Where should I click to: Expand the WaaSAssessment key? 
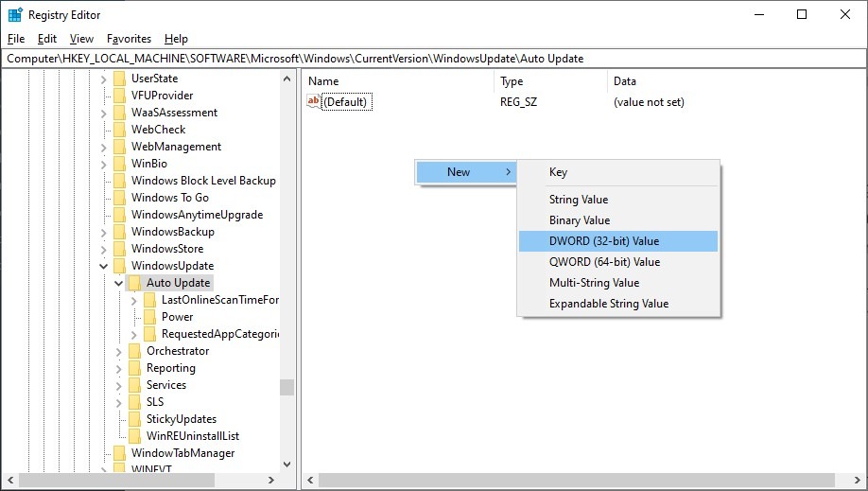click(103, 113)
